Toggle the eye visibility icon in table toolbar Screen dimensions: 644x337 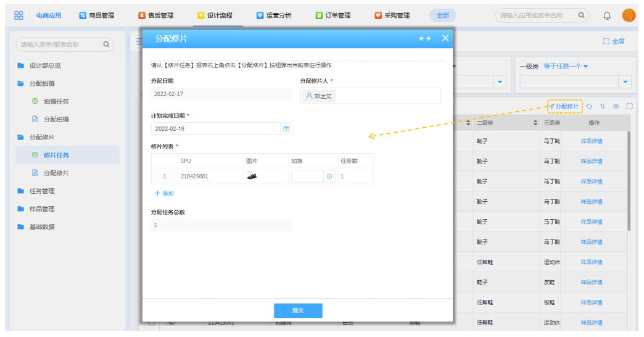616,107
